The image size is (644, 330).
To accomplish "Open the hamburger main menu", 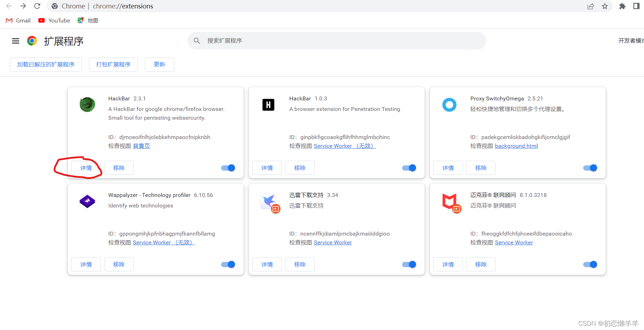I will tap(15, 41).
